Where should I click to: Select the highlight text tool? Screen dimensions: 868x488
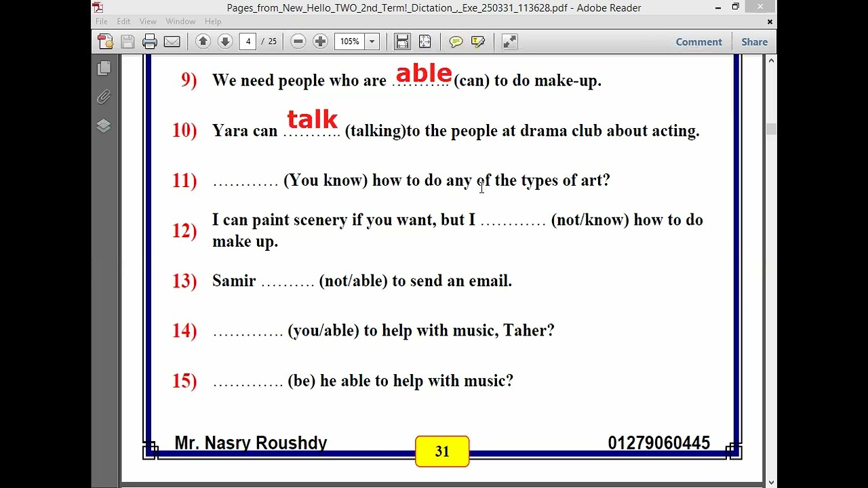coord(478,42)
